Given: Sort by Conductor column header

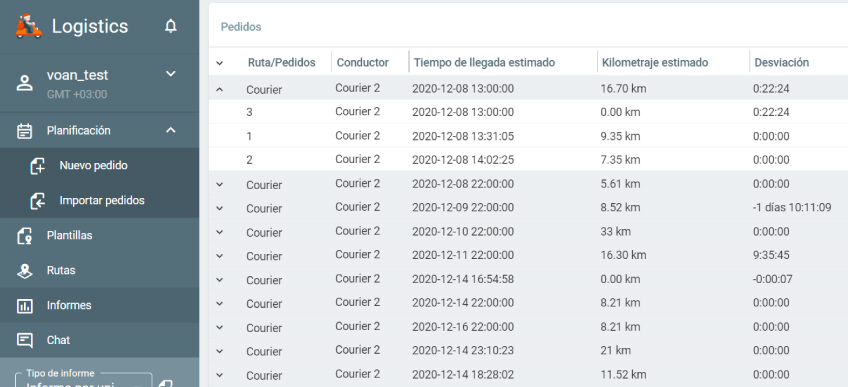Looking at the screenshot, I should 362,62.
